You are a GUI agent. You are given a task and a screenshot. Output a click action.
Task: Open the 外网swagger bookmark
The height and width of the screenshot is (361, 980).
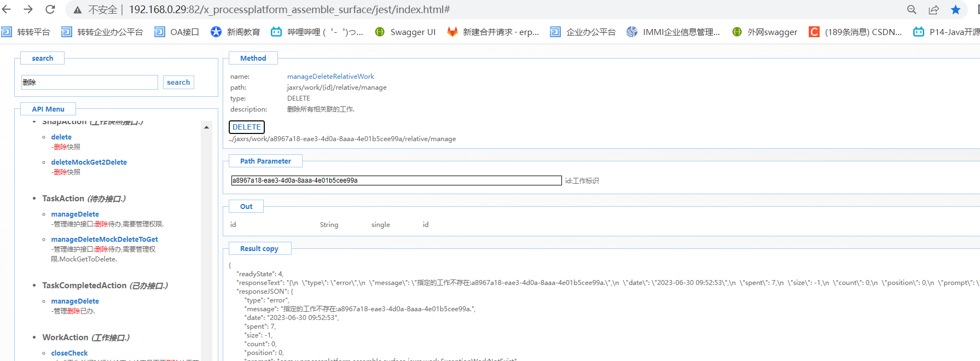[x=764, y=32]
